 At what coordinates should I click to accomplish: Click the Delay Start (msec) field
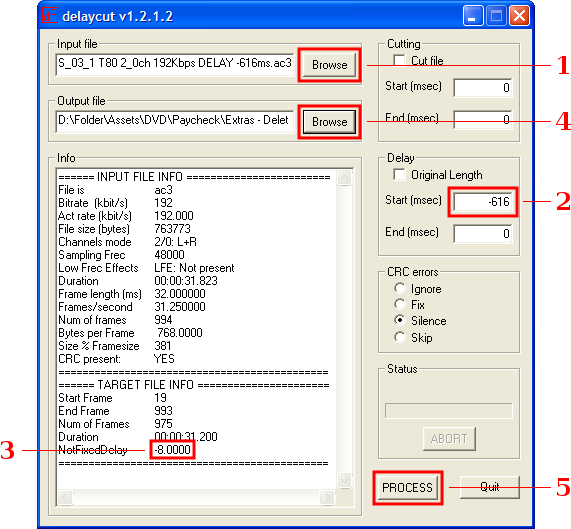coord(483,202)
